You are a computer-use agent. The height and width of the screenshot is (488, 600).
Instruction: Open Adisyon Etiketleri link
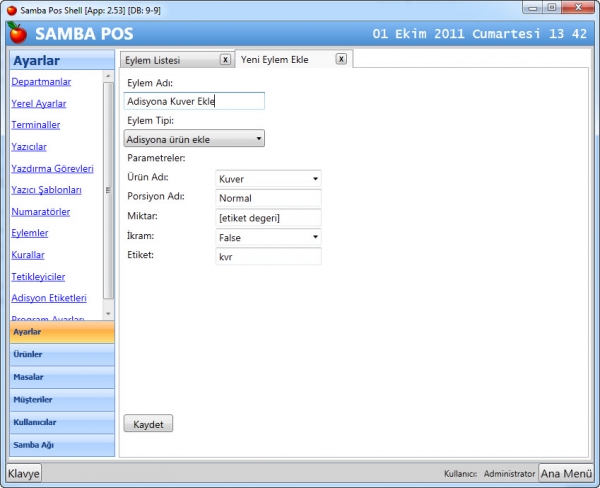[49, 298]
